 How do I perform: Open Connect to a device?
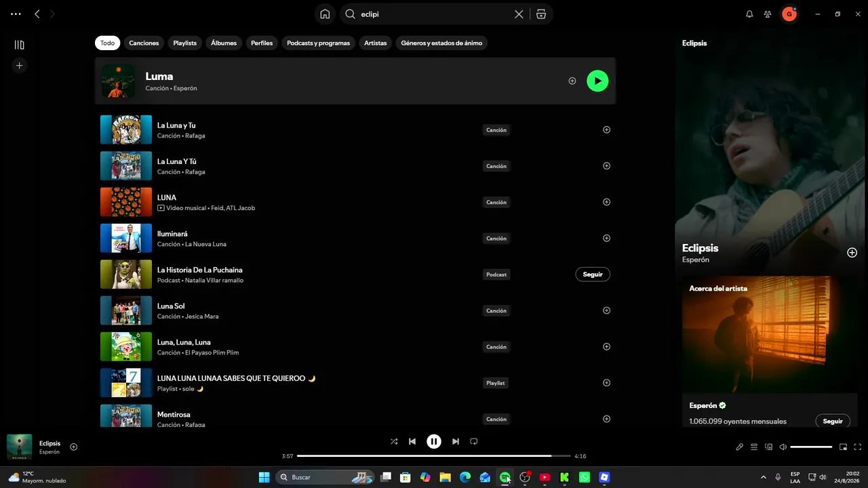(769, 447)
